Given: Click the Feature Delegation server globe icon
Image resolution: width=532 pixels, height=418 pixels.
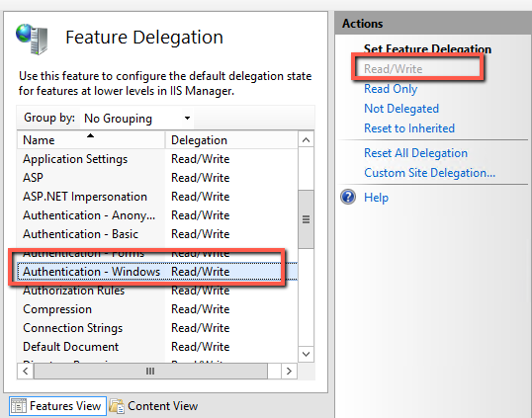Looking at the screenshot, I should coord(32,39).
